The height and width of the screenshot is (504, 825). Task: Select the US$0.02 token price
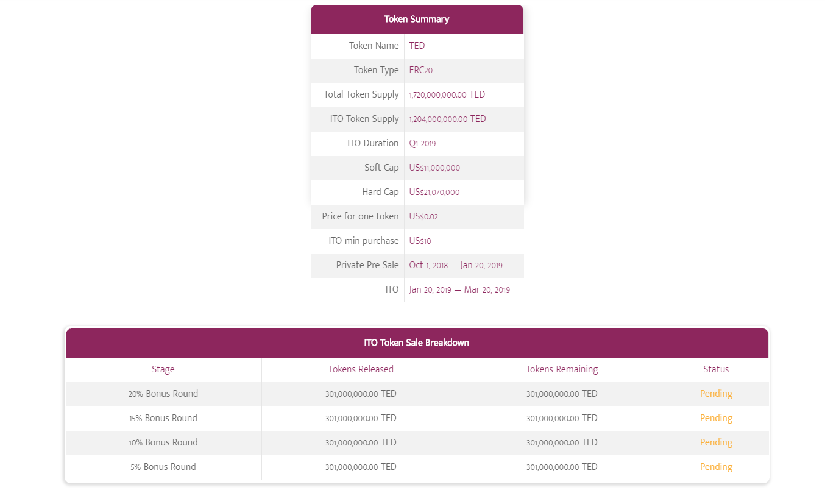423,216
